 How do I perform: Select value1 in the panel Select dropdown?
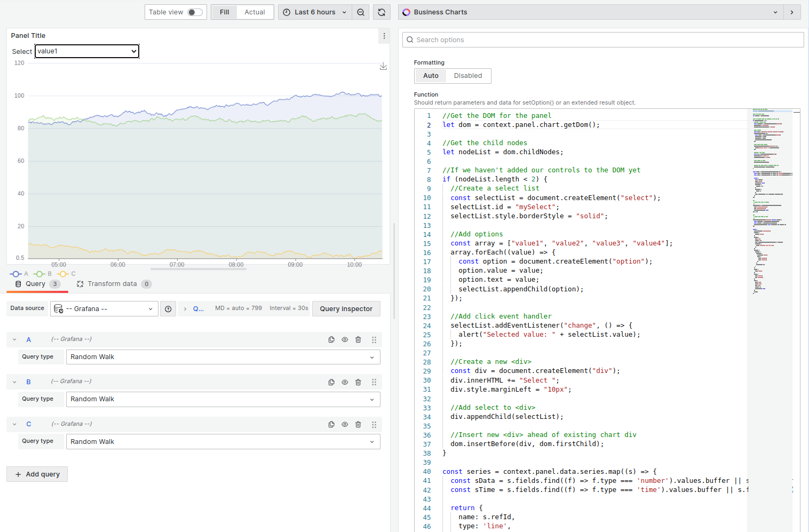pos(86,51)
